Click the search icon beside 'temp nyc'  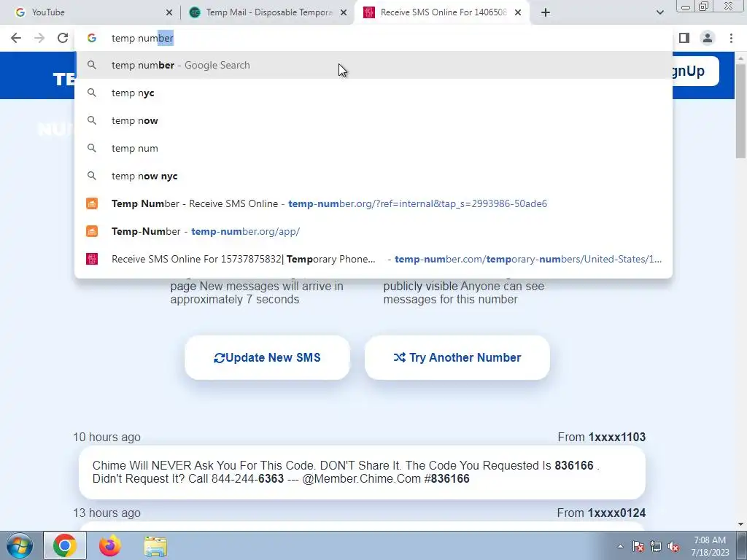[92, 93]
